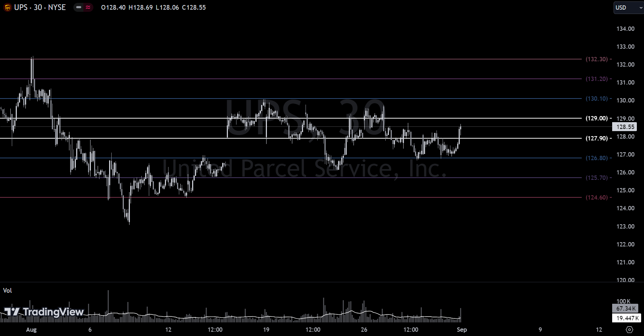This screenshot has width=644, height=336.
Task: Click the Vol indicator label
Action: coord(8,291)
